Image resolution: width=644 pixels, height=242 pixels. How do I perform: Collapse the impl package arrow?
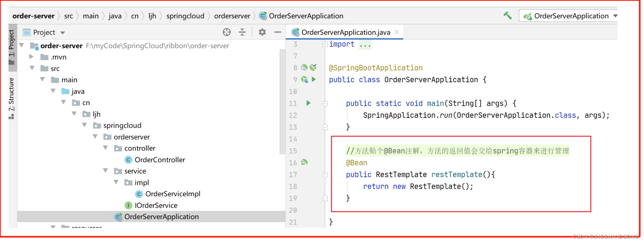click(116, 182)
